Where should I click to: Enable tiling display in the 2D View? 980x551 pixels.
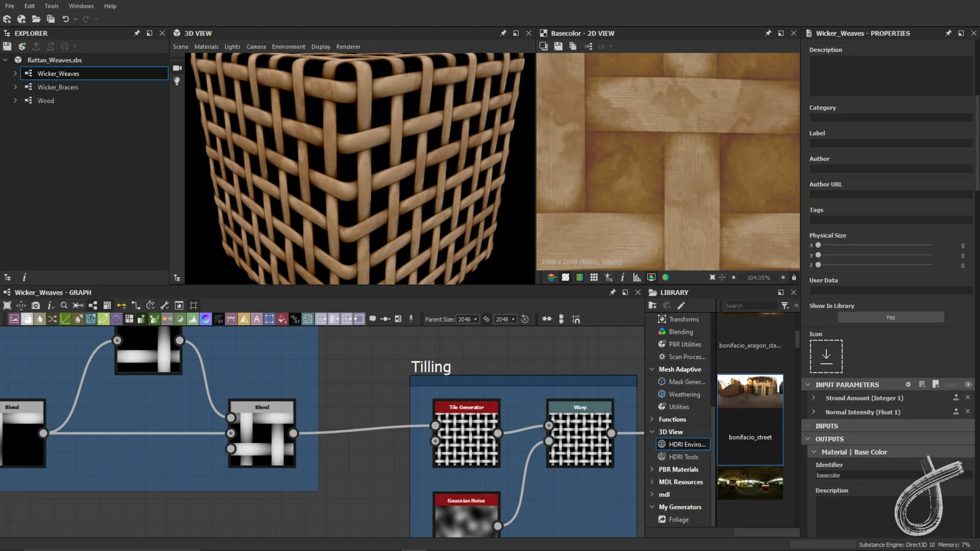pyautogui.click(x=594, y=277)
